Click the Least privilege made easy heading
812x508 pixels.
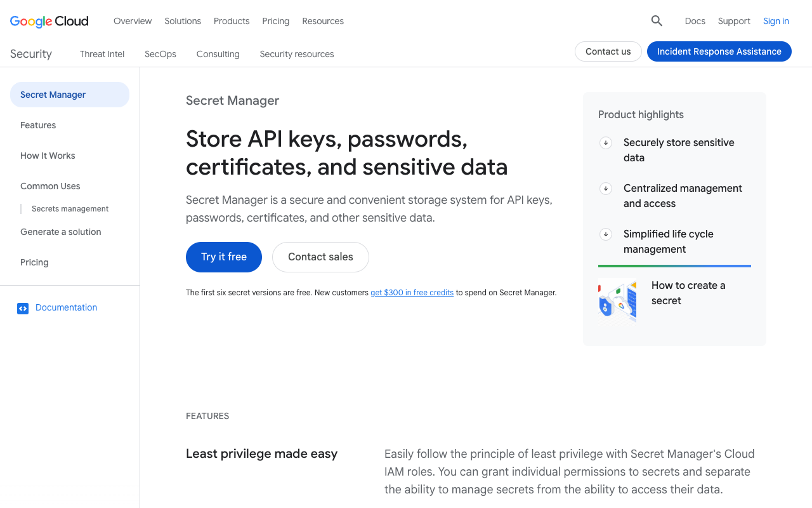click(261, 454)
